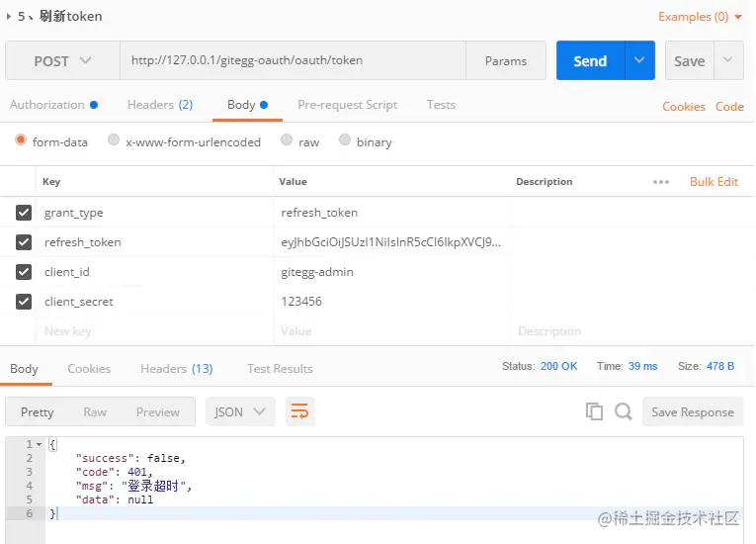This screenshot has height=544, width=756.
Task: Click the grant_type key cell
Action: (x=155, y=213)
